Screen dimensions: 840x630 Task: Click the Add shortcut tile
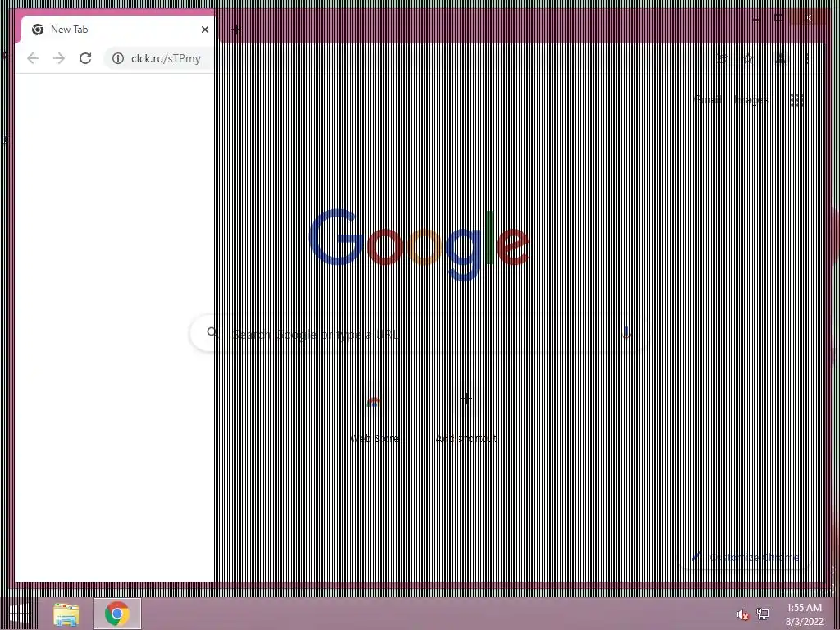tap(466, 415)
